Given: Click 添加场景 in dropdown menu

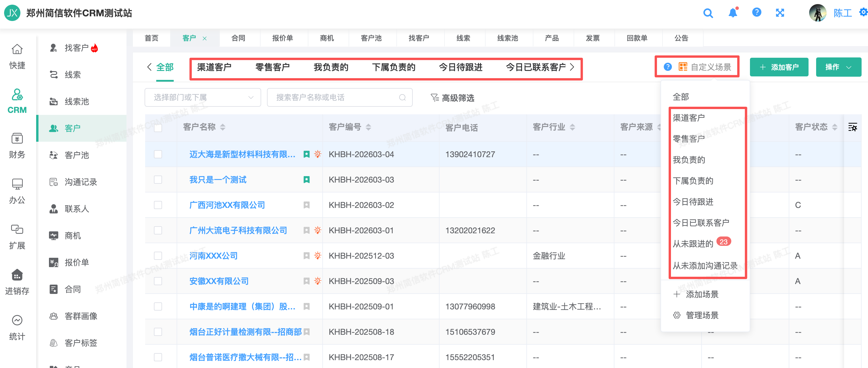Looking at the screenshot, I should (x=695, y=294).
